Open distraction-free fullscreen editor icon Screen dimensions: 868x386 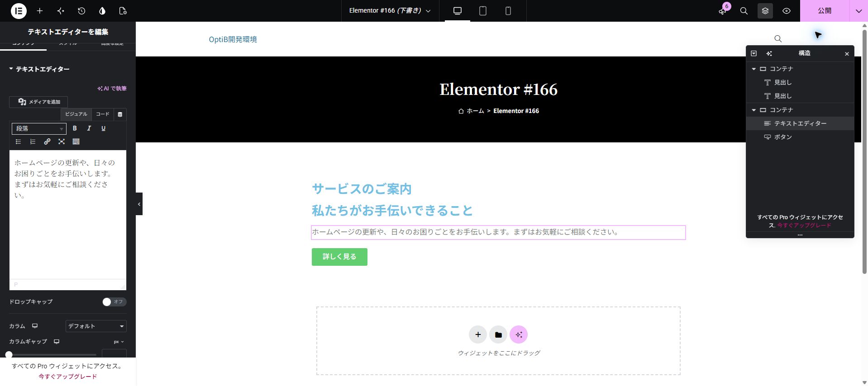62,141
